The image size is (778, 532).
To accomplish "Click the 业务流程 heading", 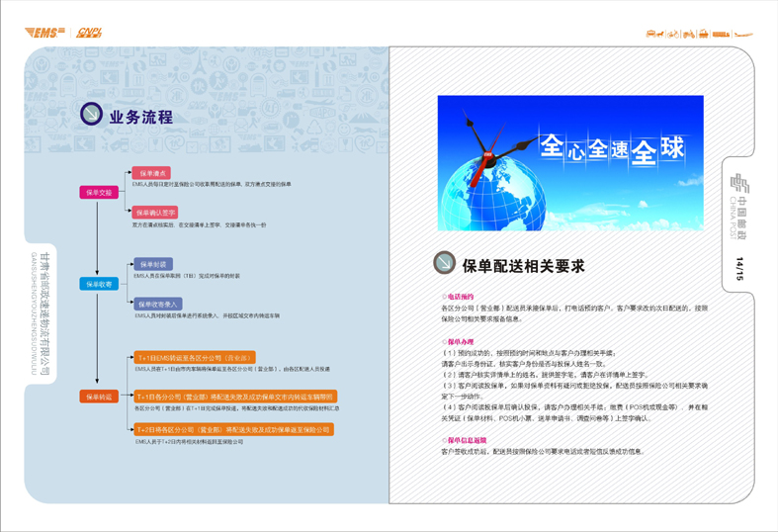I will coord(141,117).
